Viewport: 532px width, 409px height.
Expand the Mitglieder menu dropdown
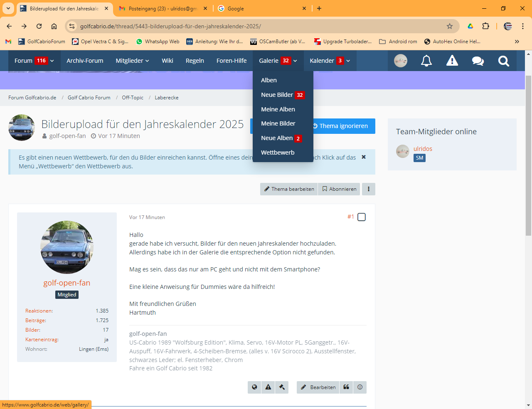pyautogui.click(x=147, y=61)
